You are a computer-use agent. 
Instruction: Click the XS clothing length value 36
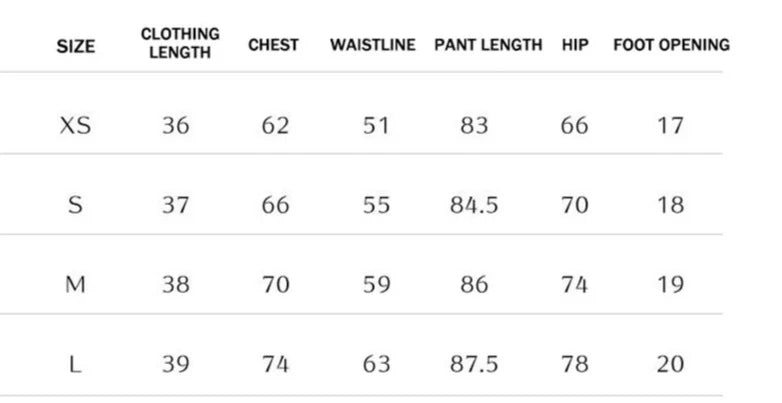click(176, 126)
